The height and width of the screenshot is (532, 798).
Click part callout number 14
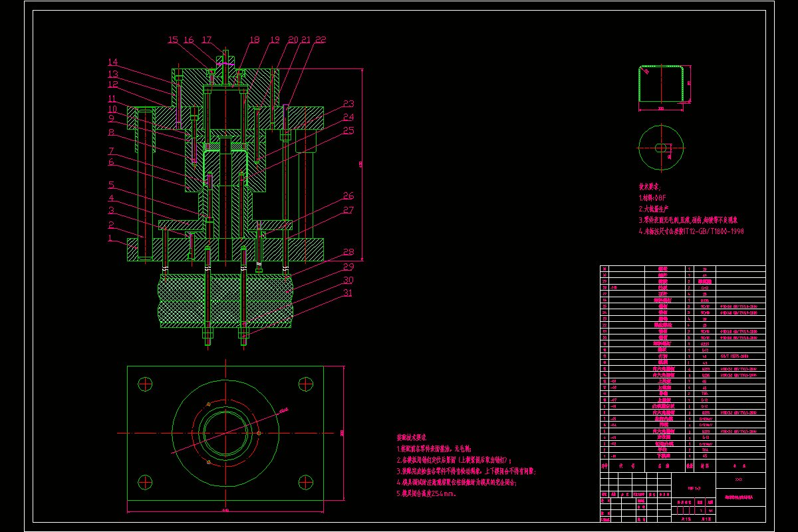pyautogui.click(x=112, y=62)
